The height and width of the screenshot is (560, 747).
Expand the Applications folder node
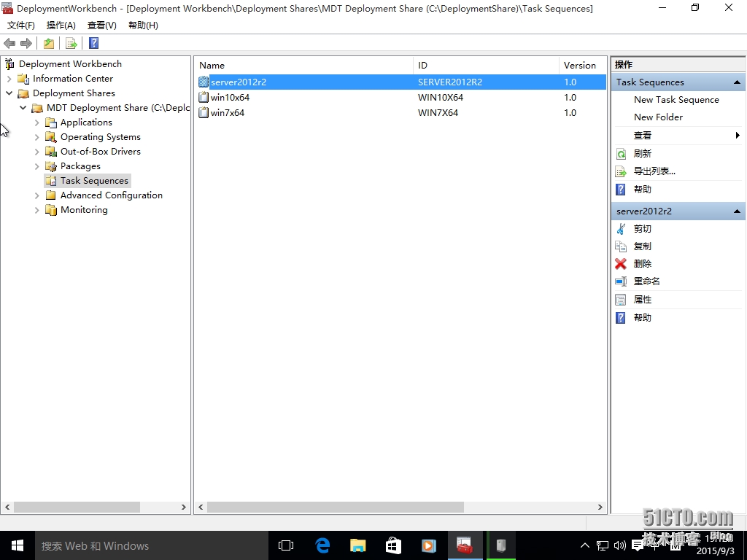36,122
